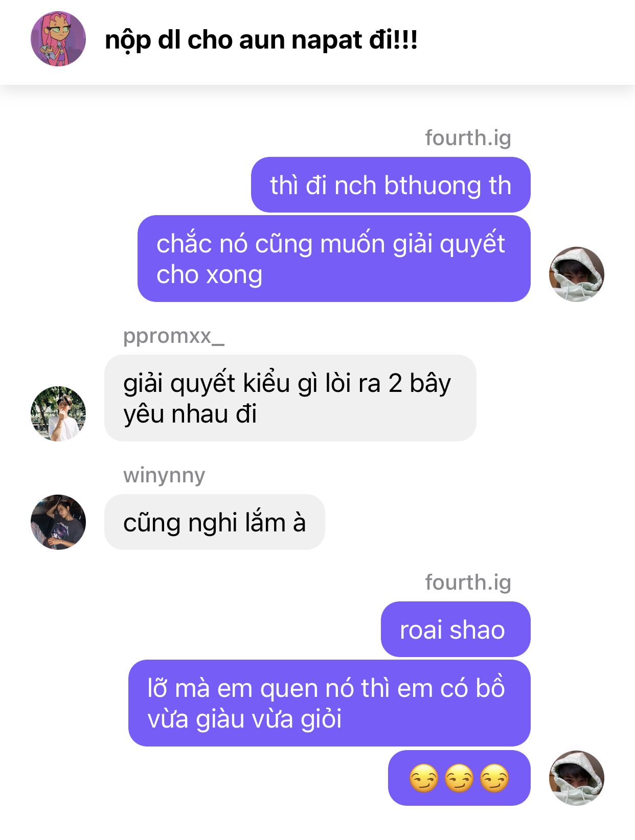
Task: Open ppromxx_ profile picture
Action: click(x=58, y=413)
